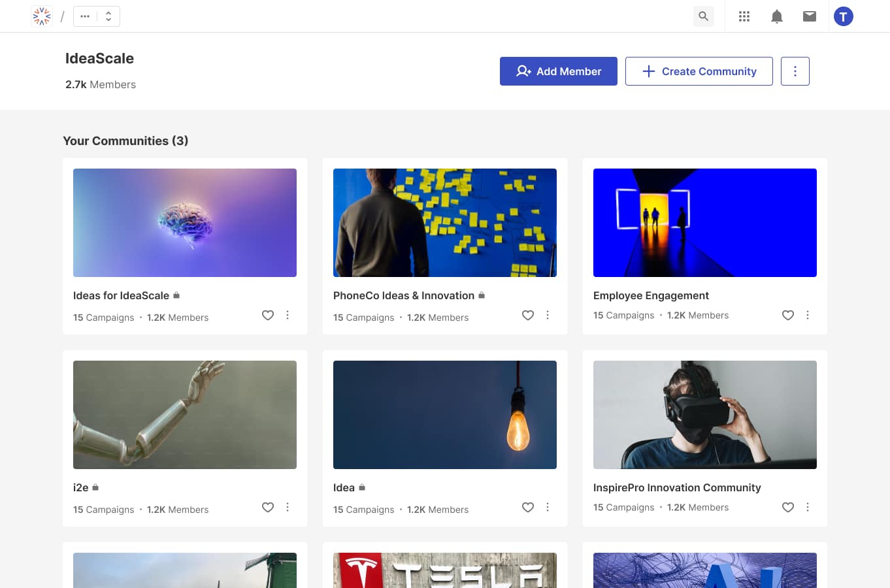Check the notifications bell icon

tap(776, 16)
